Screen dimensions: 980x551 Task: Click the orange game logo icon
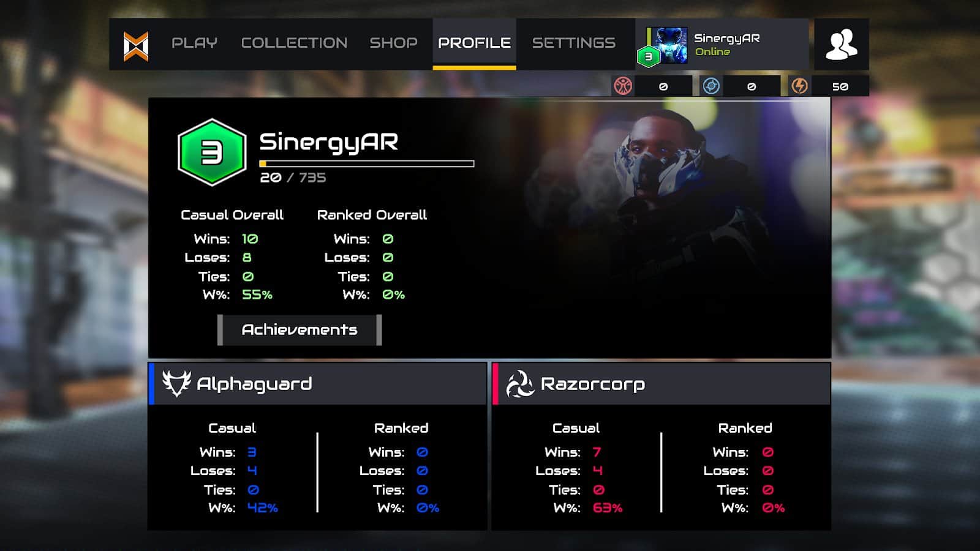coord(135,46)
